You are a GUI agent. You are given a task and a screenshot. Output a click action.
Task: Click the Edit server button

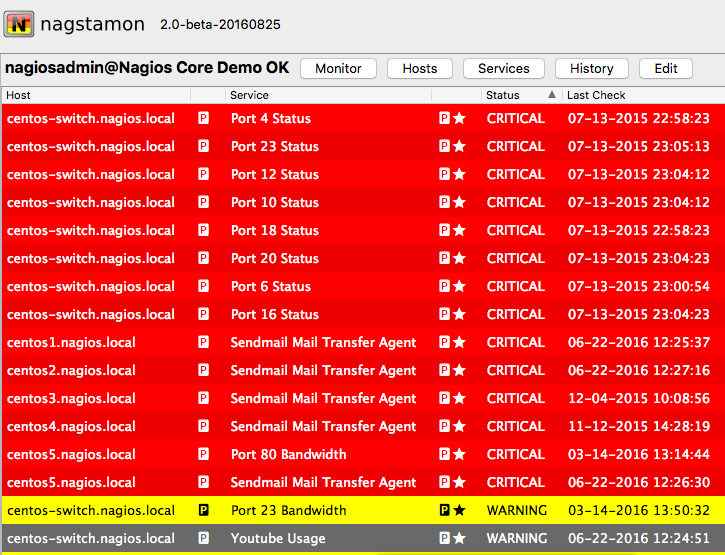tap(665, 68)
